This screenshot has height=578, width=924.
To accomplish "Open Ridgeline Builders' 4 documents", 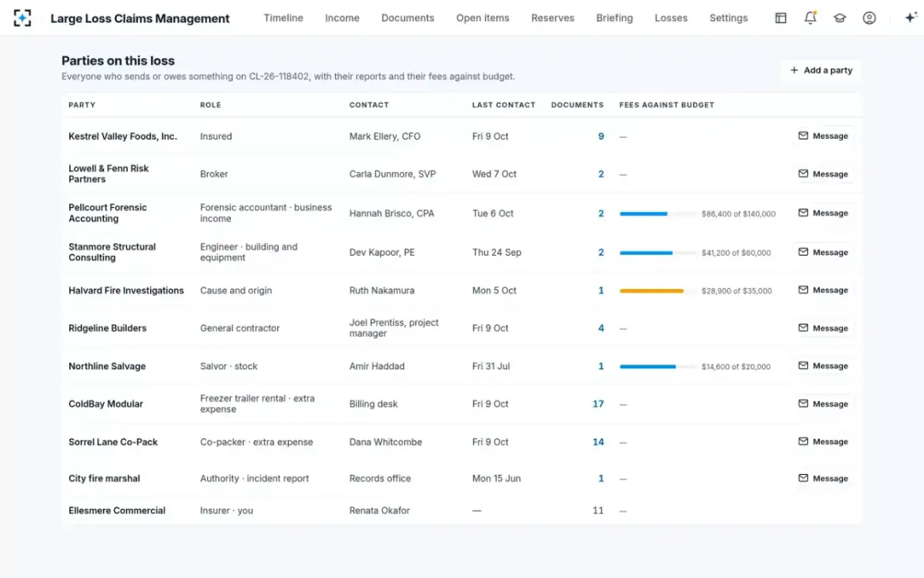I will click(x=601, y=328).
